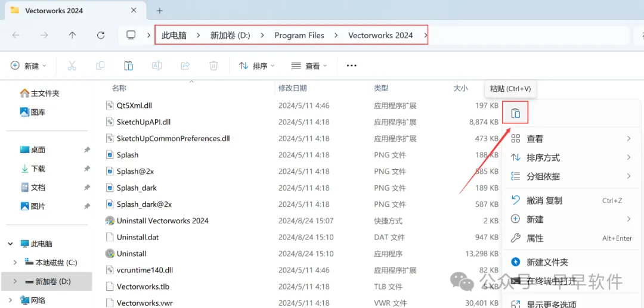Click the computer monitor icon in address bar
Image resolution: width=644 pixels, height=308 pixels.
point(131,35)
